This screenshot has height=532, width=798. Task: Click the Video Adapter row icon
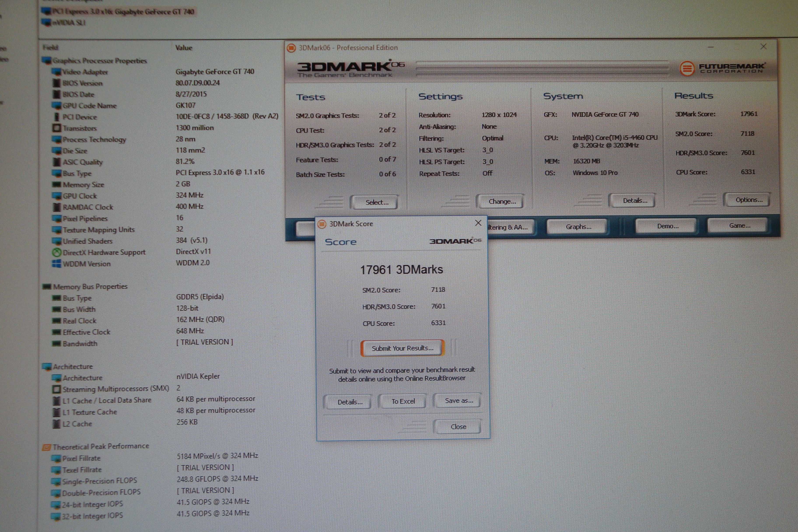tap(56, 72)
